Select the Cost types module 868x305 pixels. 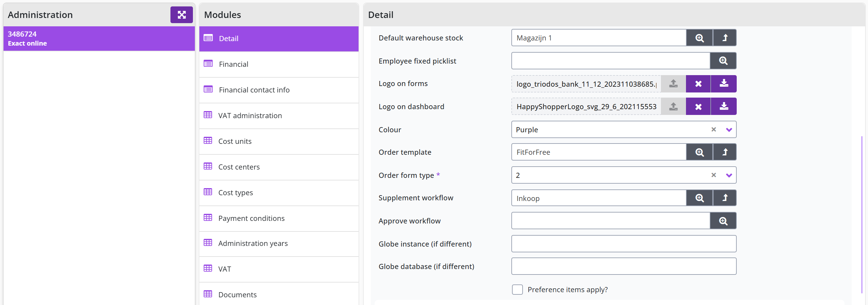point(279,192)
